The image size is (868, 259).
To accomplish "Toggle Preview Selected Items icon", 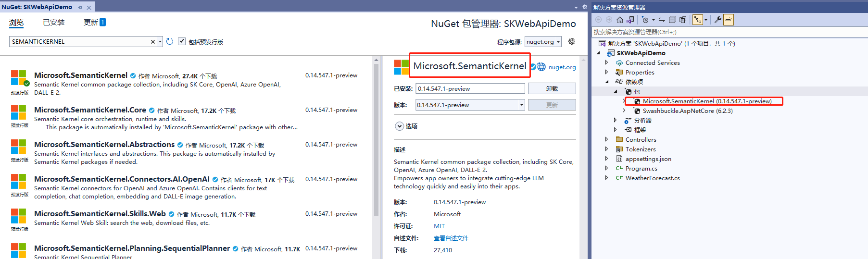I will coord(729,20).
